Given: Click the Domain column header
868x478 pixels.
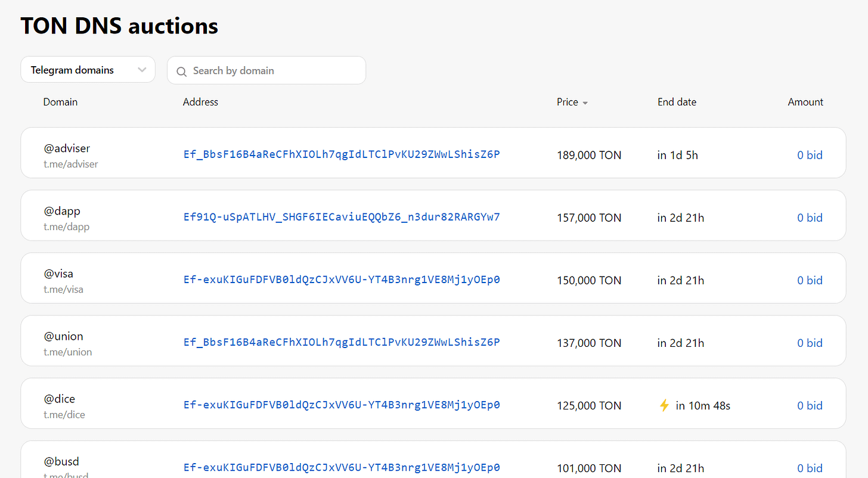Looking at the screenshot, I should (x=60, y=102).
